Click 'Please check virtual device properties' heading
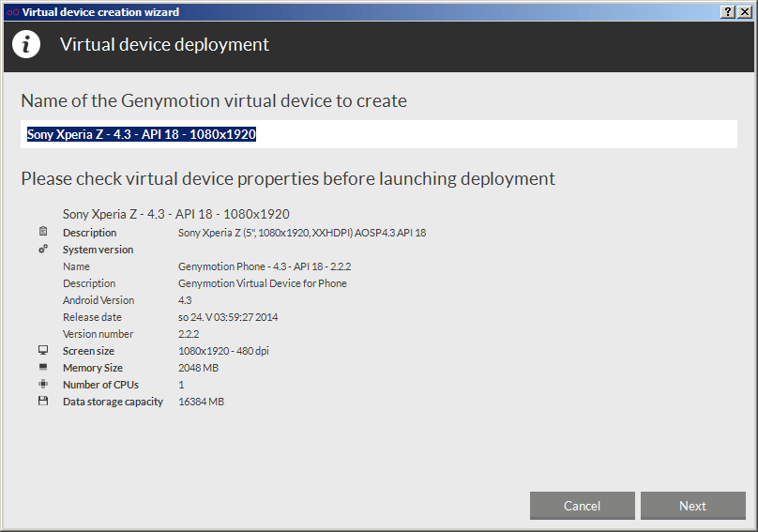Screen dimensions: 758x532 coord(288,178)
